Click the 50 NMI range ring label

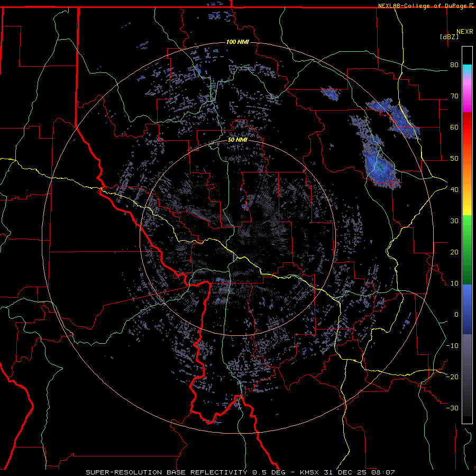click(237, 140)
